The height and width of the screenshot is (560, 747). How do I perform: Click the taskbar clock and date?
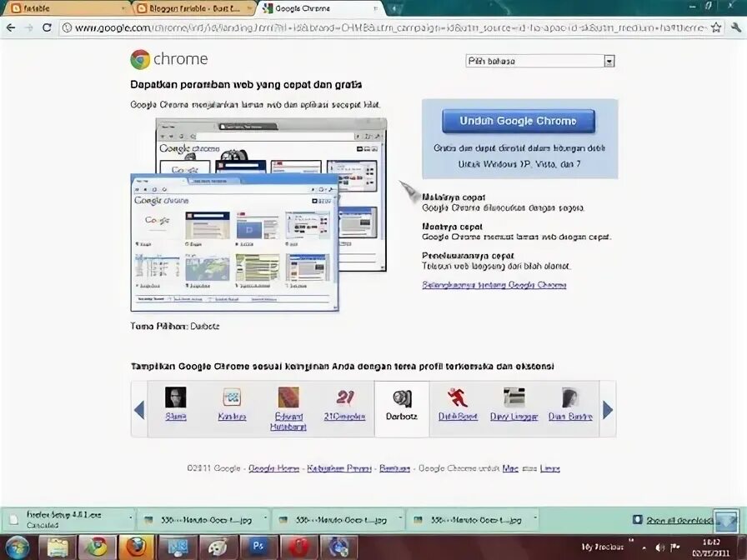[x=710, y=547]
